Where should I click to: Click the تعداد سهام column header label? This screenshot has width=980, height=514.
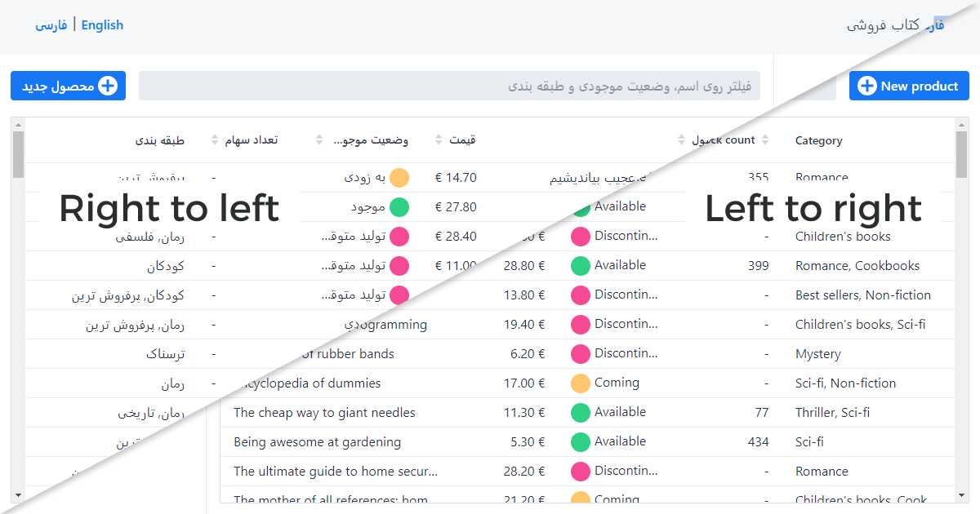coord(252,140)
